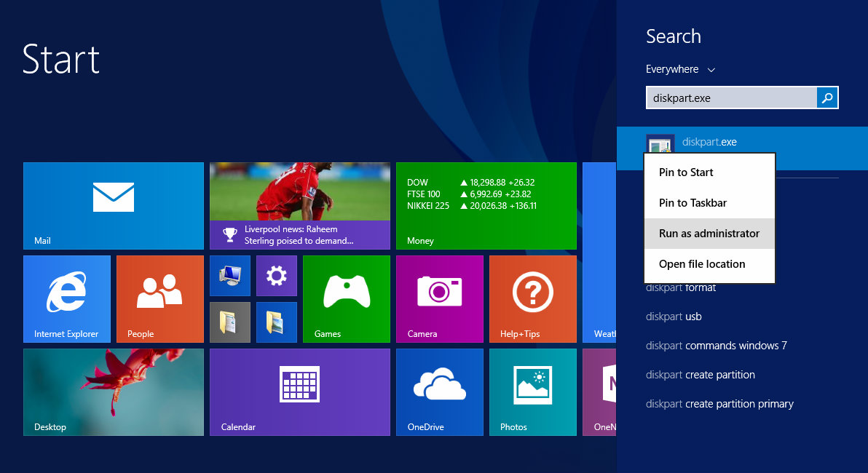Open the People tile

pos(160,299)
